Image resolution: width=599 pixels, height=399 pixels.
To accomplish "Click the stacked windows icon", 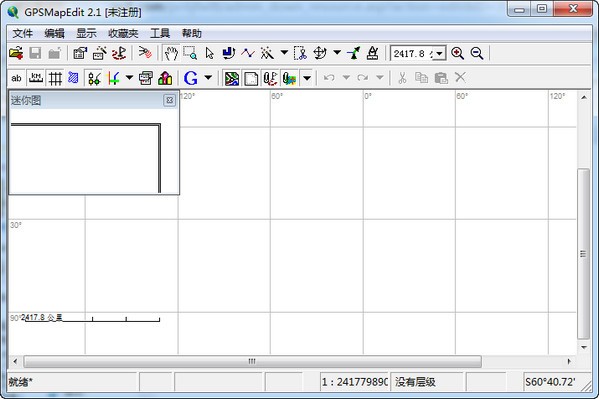I will [x=146, y=78].
